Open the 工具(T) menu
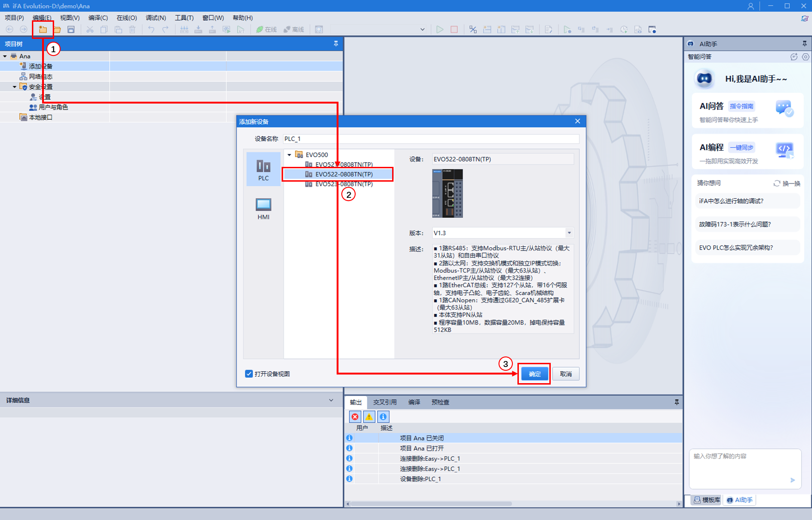Screen dimensions: 812x520 point(184,18)
